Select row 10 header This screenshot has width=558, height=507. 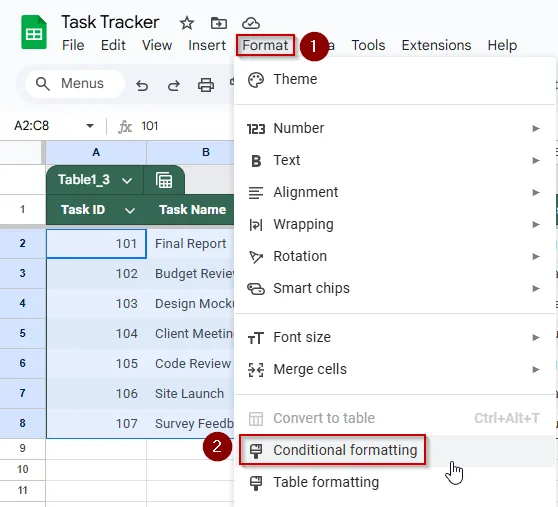pyautogui.click(x=22, y=469)
